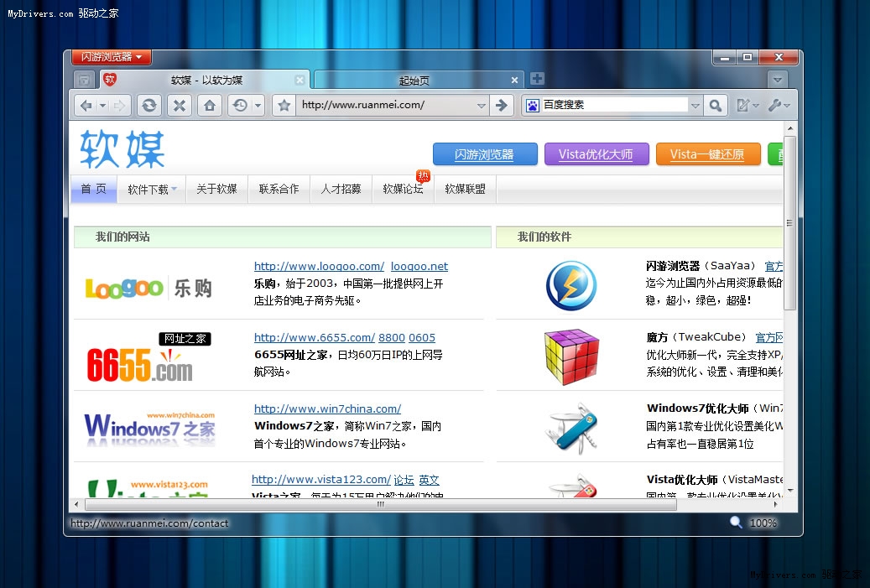Click the 闪游浏览器 lightning software icon

pyautogui.click(x=571, y=286)
